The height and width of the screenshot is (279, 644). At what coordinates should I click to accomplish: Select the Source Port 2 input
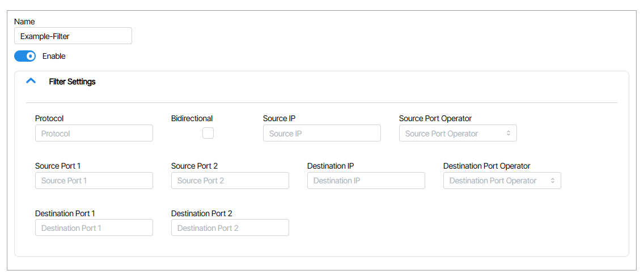(230, 181)
